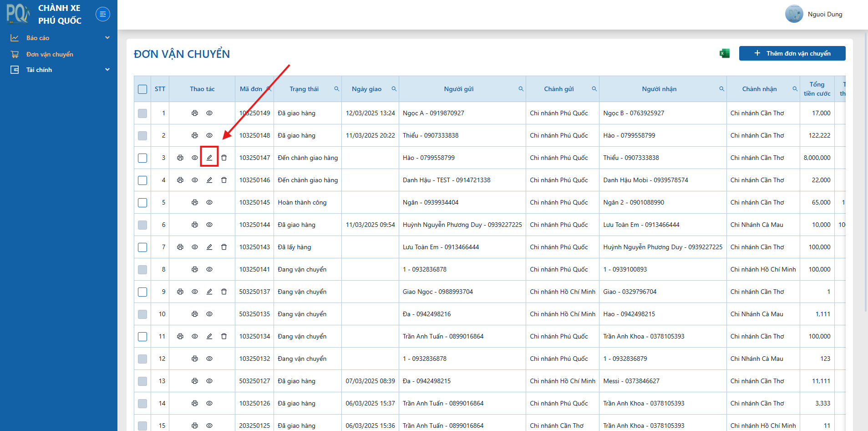Delete order 103250146 using the trash icon
This screenshot has height=431, width=868.
tap(224, 180)
